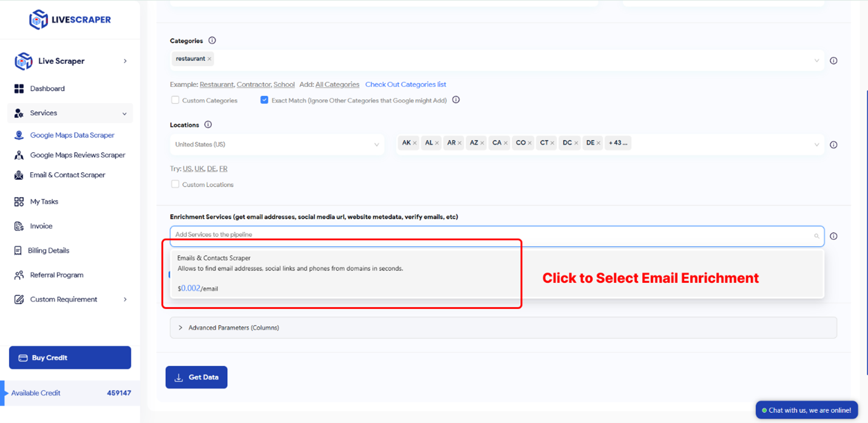Click the search icon in enrichment field
The height and width of the screenshot is (423, 868).
point(816,236)
